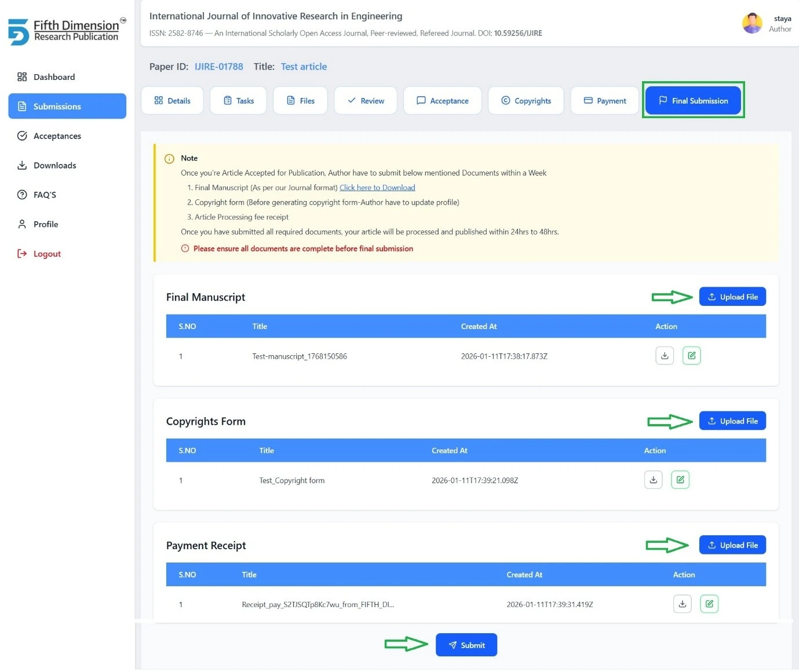
Task: Switch to the Details tab
Action: tap(172, 101)
